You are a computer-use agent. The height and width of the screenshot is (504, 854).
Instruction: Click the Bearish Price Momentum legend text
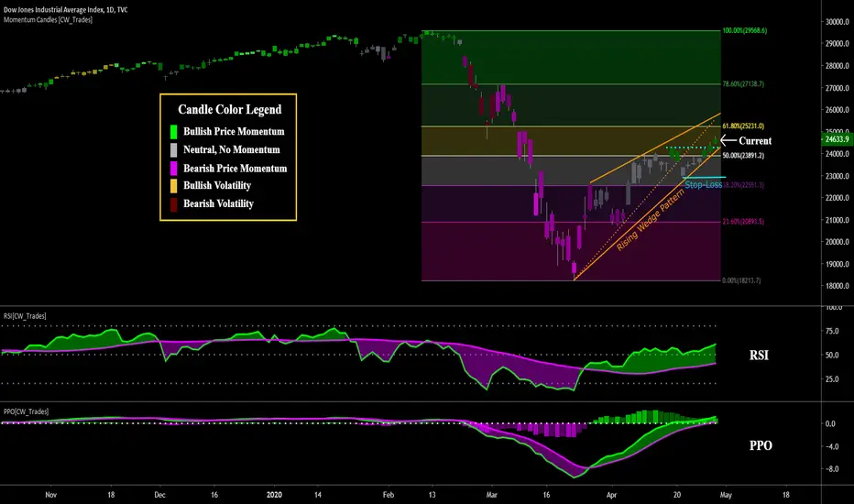[235, 169]
